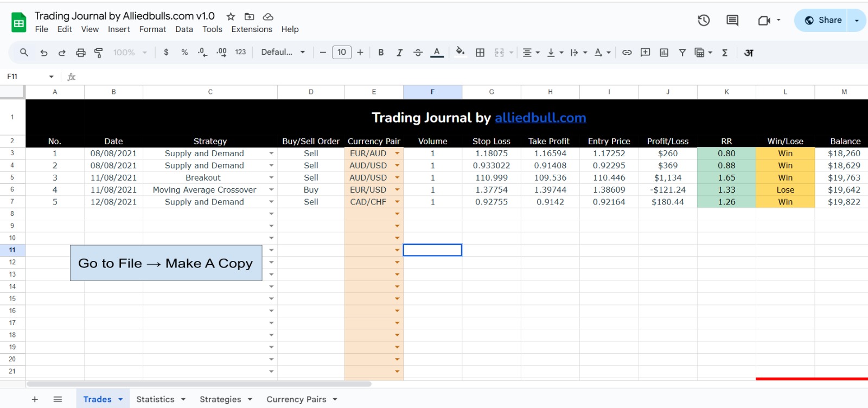This screenshot has height=408, width=868.
Task: Open the borders tool
Action: point(480,53)
